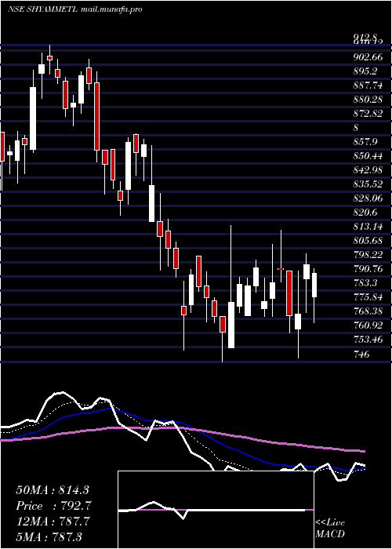392x549 pixels.
Task: Click the 12MA : 787.7 readout
Action: pyautogui.click(x=53, y=522)
